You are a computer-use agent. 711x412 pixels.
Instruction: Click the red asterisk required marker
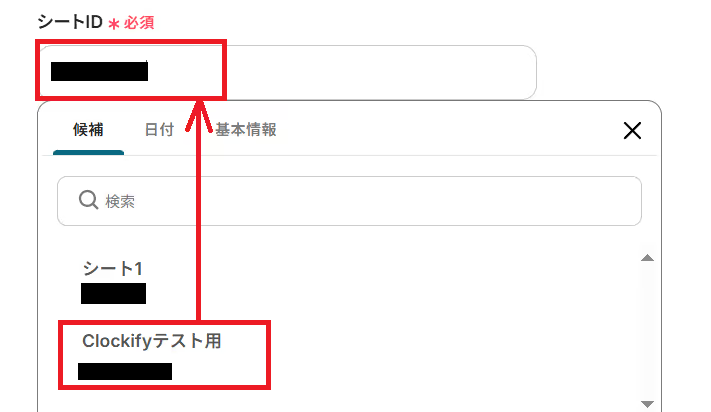point(114,24)
